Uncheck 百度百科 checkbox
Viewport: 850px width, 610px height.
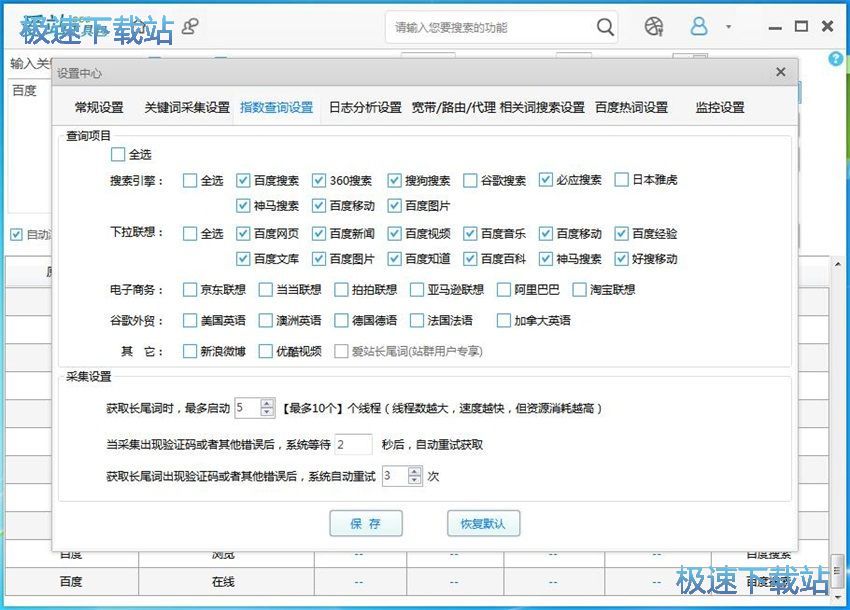point(470,259)
